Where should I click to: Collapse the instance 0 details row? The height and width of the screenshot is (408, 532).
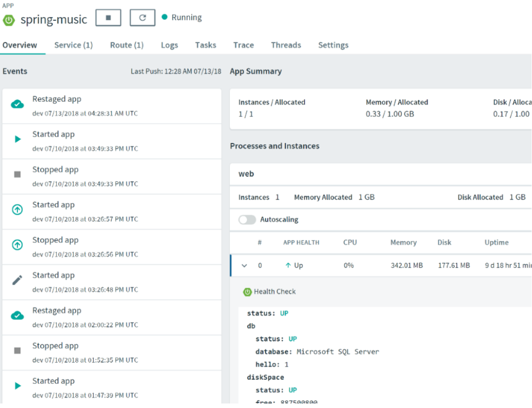click(245, 265)
